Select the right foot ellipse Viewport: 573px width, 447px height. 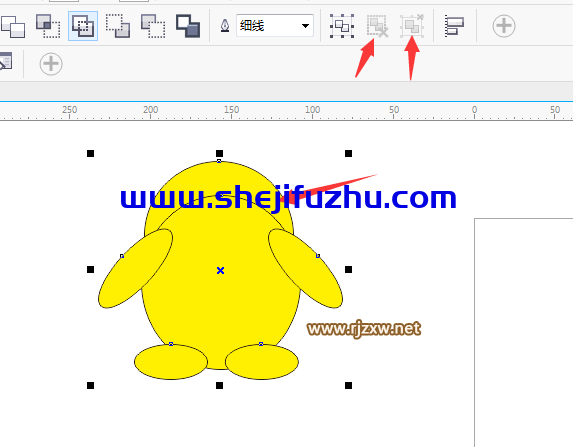pos(262,361)
